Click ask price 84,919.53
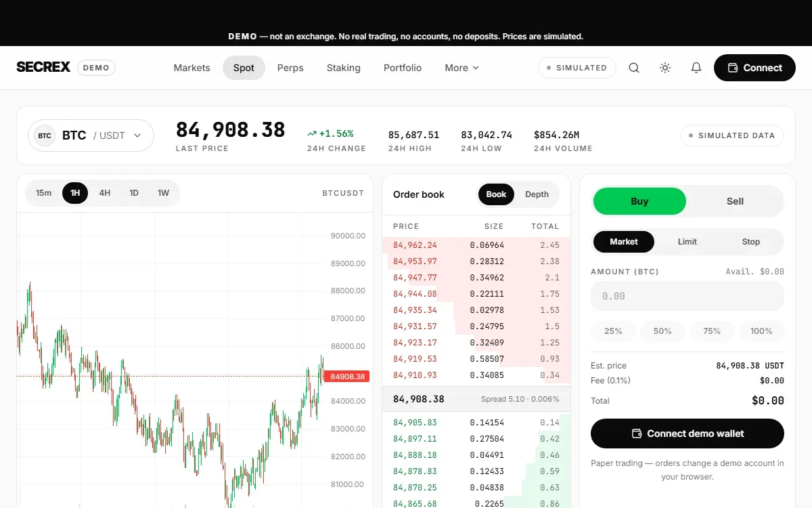 (415, 359)
